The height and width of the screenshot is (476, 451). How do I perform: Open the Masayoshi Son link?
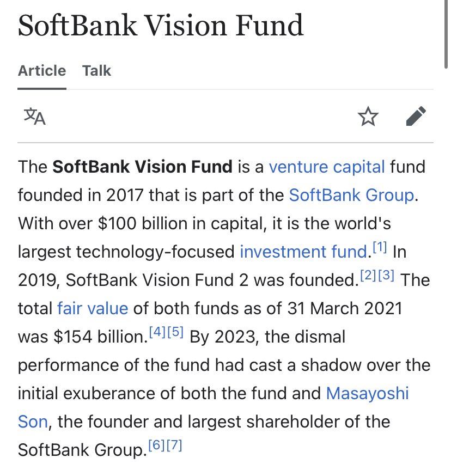click(367, 393)
